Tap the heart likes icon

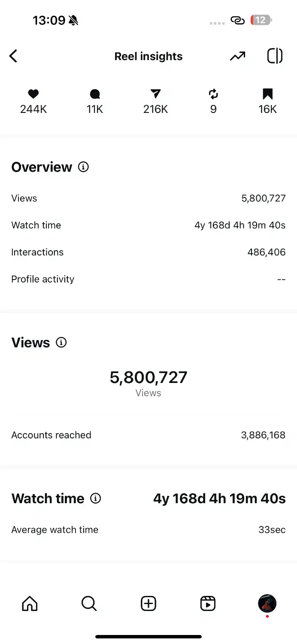point(33,94)
